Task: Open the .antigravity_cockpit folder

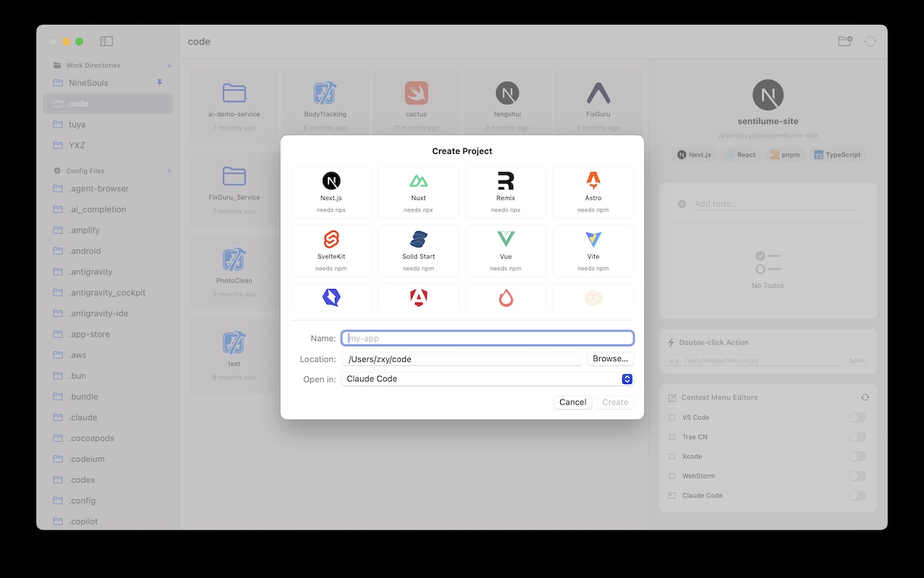Action: [108, 293]
